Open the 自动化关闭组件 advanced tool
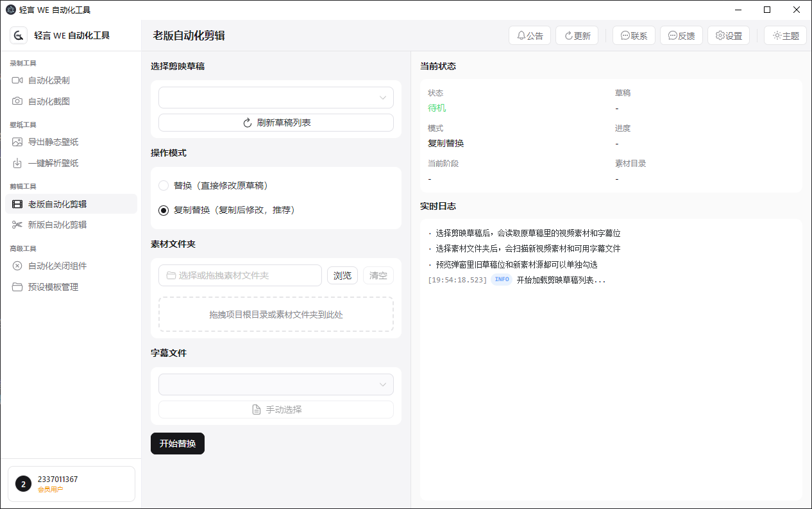 coord(56,265)
